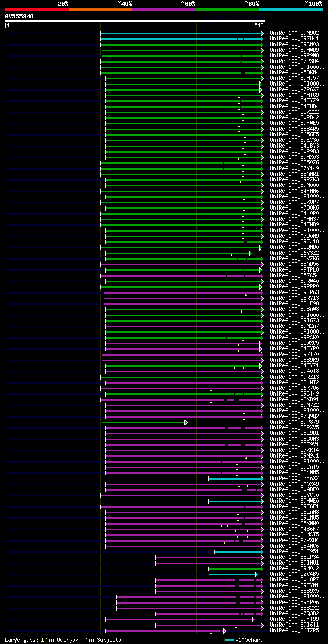The image size is (328, 644).
Task: Click the UniRef100_Q850Z6 label
Action: [294, 162]
